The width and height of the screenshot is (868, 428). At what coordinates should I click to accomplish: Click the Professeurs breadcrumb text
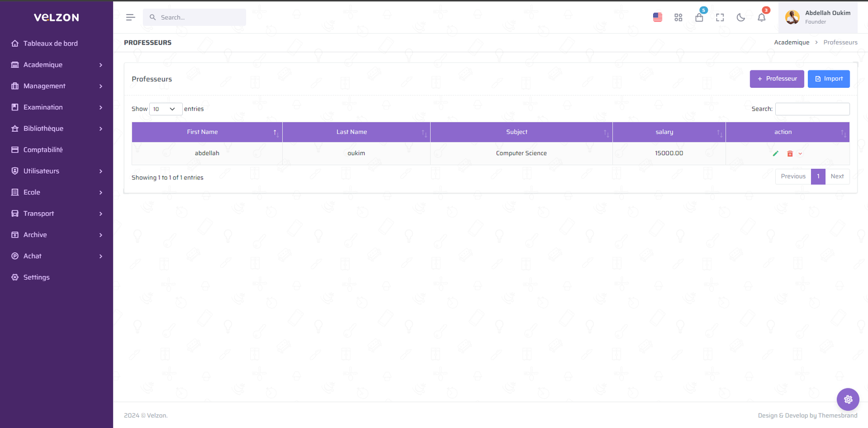tap(840, 42)
